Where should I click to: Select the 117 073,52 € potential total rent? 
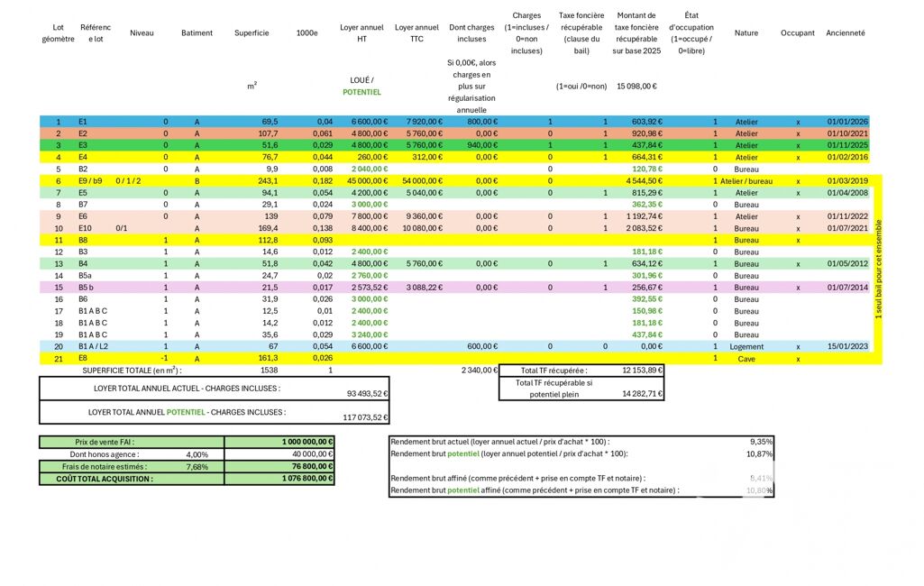click(366, 417)
